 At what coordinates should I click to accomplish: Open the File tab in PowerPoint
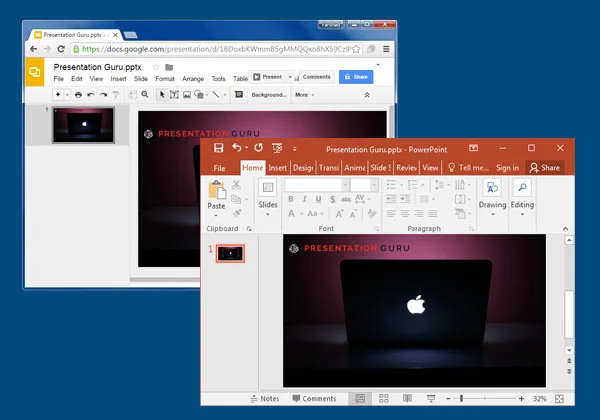219,168
